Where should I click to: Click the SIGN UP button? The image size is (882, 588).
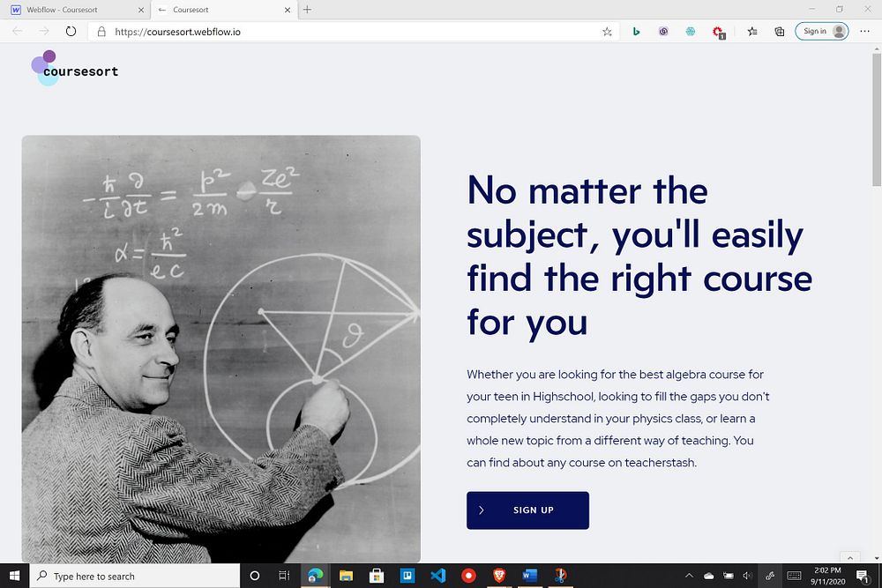527,510
